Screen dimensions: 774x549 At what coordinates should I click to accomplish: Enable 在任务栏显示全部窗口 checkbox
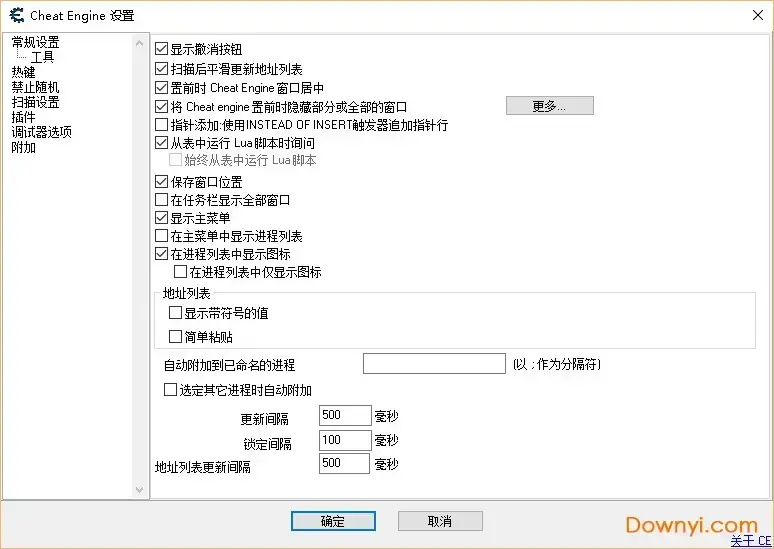click(161, 200)
